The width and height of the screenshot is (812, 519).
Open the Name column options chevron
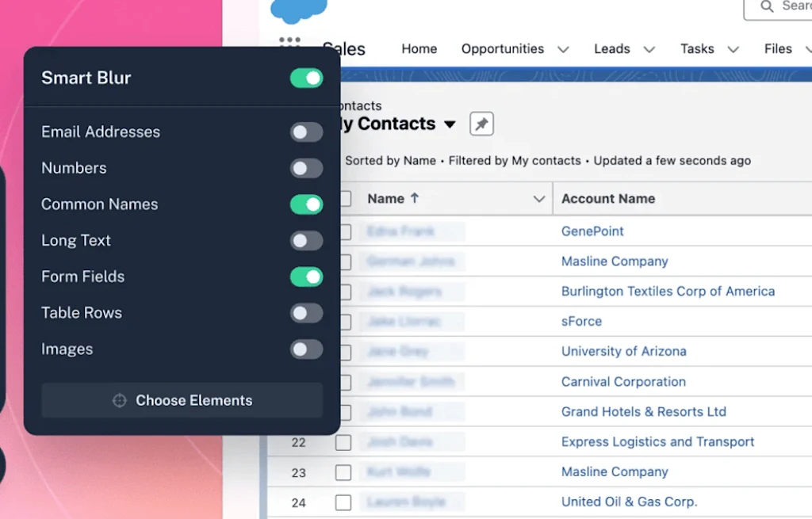click(539, 199)
